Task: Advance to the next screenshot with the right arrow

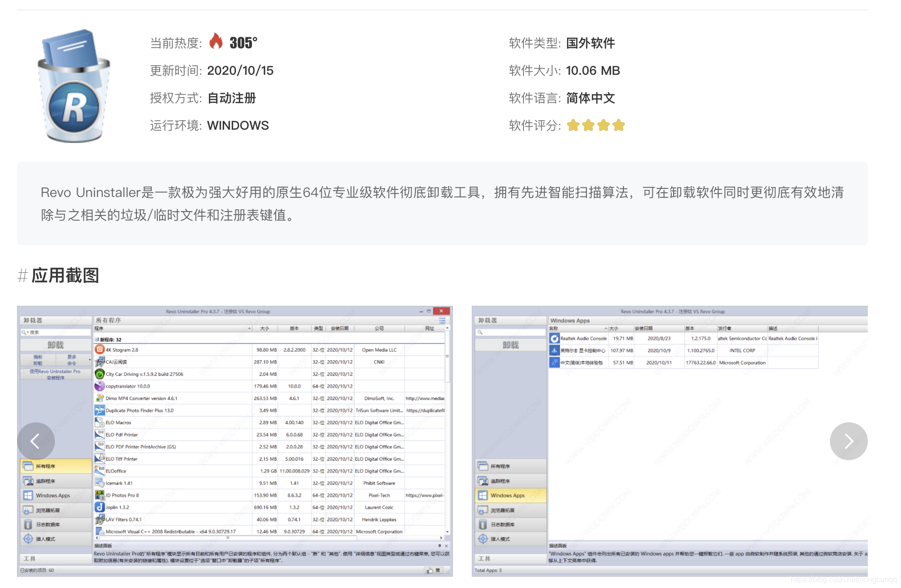Action: pos(848,441)
